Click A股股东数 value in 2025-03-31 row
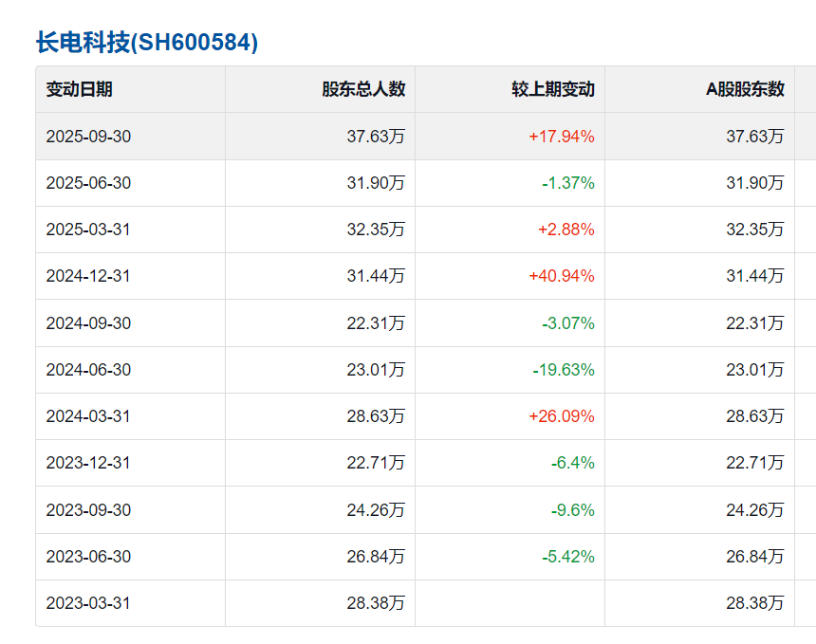The width and height of the screenshot is (816, 644). 755,230
